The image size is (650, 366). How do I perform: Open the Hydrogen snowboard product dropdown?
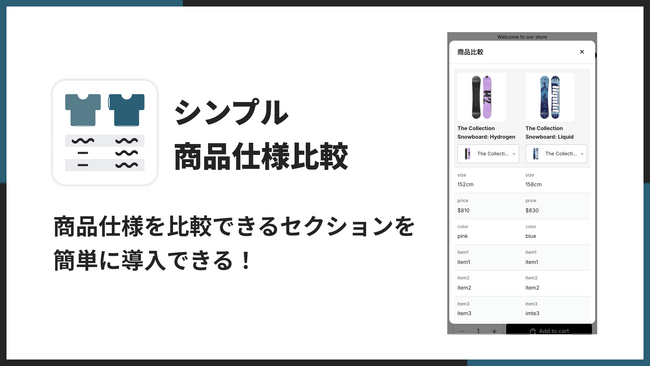(x=488, y=154)
